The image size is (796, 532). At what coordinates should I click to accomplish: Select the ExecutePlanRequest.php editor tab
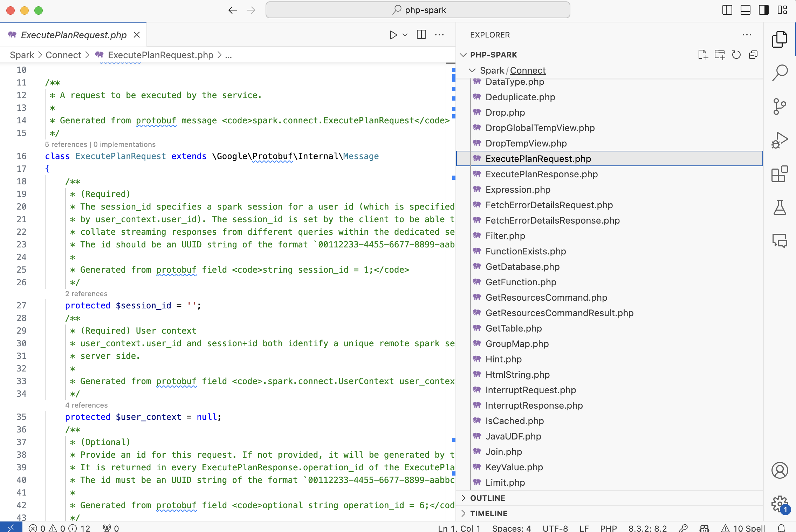(74, 35)
